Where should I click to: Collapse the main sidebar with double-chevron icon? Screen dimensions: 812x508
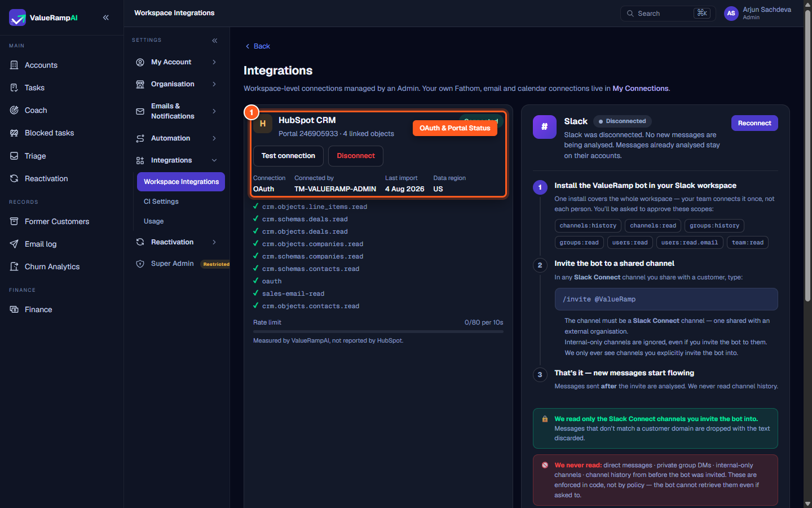[x=106, y=17]
